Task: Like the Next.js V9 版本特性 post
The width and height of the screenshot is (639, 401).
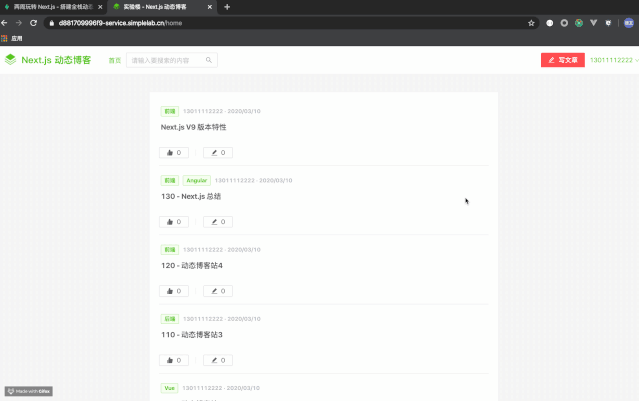Action: pyautogui.click(x=174, y=152)
